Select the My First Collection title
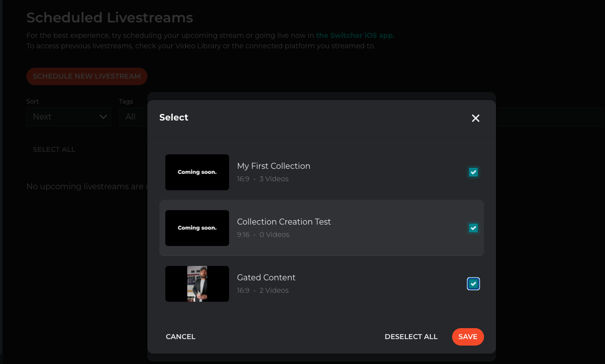 pyautogui.click(x=274, y=166)
